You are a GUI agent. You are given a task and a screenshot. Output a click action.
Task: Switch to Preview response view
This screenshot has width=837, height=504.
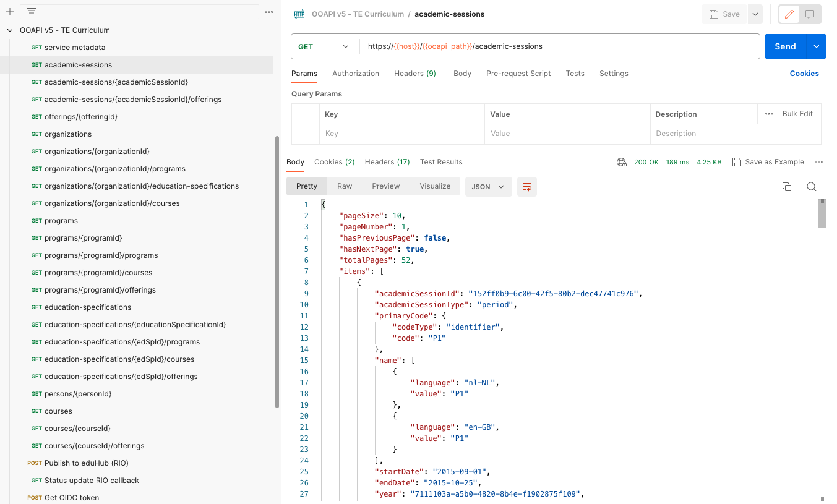(386, 186)
